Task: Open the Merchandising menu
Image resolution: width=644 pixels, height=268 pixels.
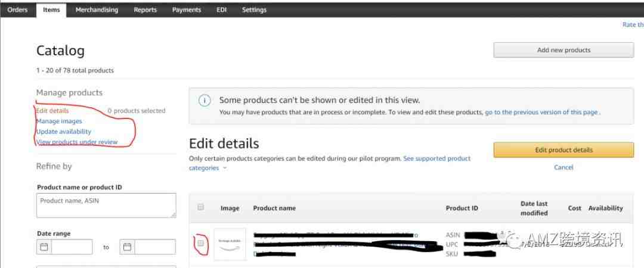Action: [x=97, y=10]
